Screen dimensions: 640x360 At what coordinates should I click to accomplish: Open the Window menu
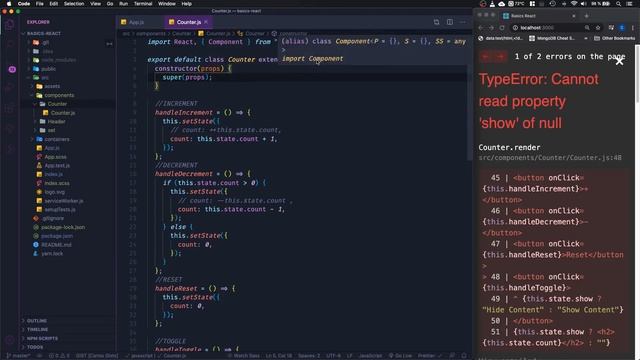coord(167,4)
